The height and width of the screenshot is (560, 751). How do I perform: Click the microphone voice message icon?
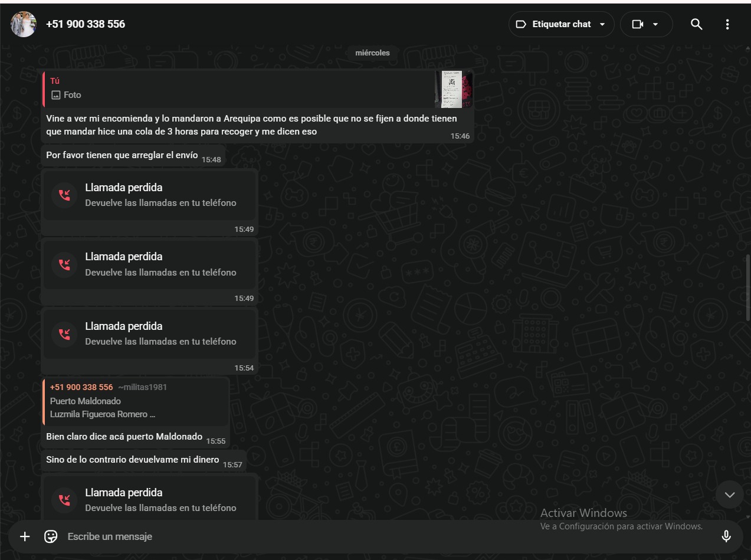tap(726, 536)
